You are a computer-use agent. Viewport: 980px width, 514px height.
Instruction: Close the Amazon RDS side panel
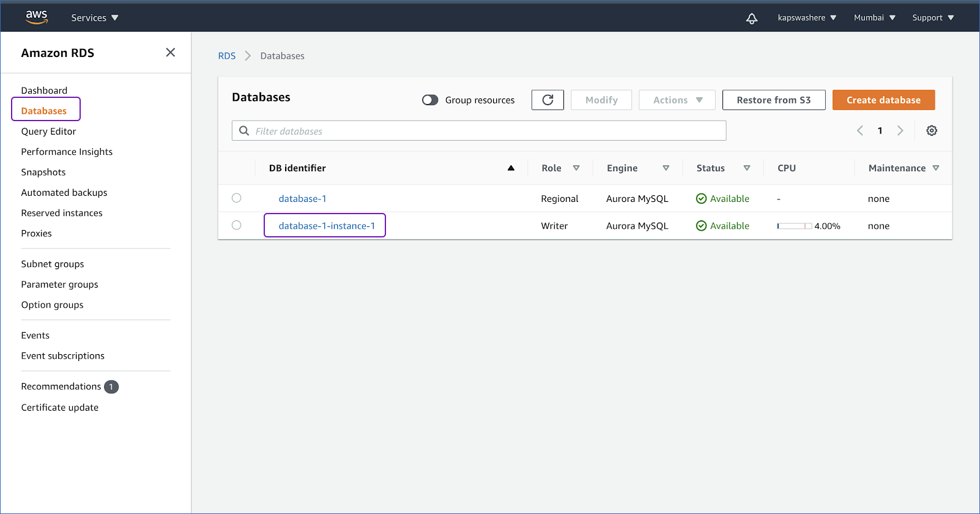[x=171, y=53]
